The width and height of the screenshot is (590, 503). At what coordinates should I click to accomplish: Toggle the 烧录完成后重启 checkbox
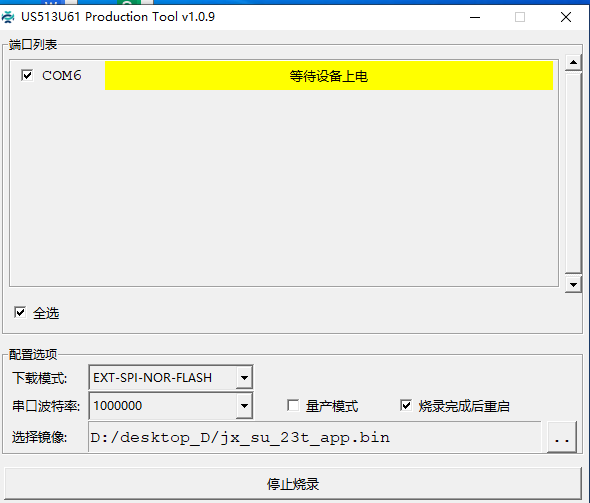(406, 406)
